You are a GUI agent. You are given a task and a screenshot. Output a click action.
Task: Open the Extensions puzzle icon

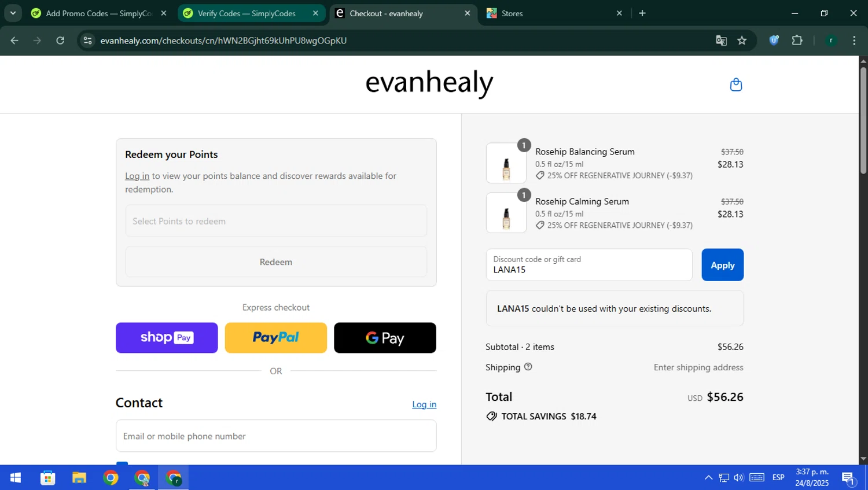(x=797, y=40)
